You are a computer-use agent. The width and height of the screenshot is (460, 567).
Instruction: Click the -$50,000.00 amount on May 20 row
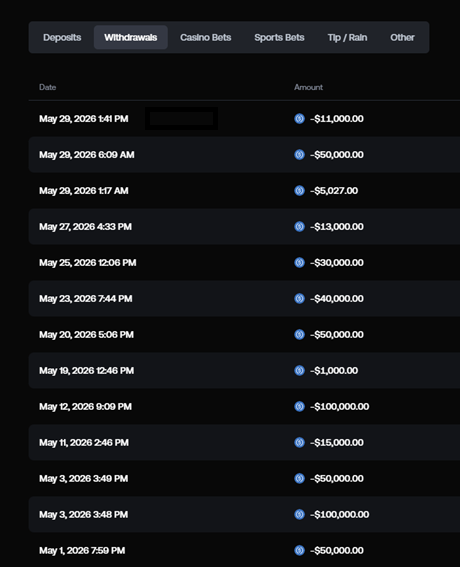(337, 334)
